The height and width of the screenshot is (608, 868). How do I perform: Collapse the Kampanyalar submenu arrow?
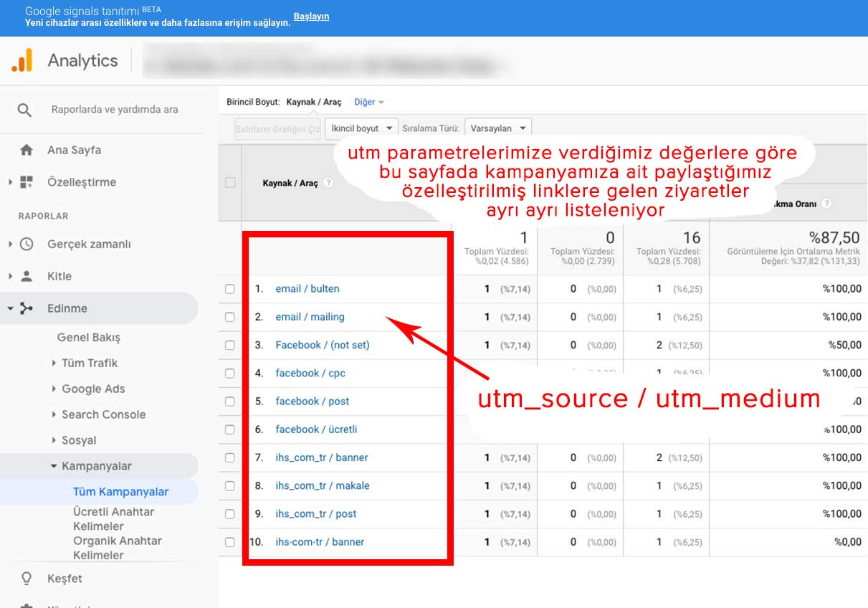coord(54,466)
